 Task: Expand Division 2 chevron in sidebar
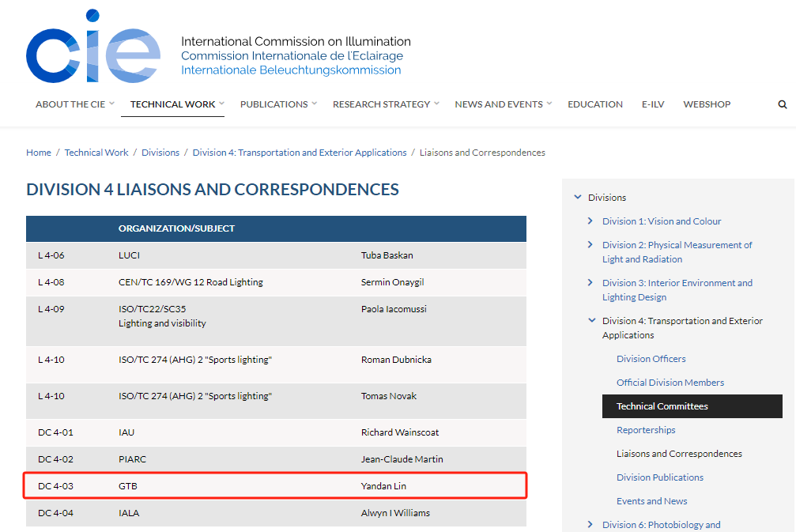pyautogui.click(x=590, y=245)
